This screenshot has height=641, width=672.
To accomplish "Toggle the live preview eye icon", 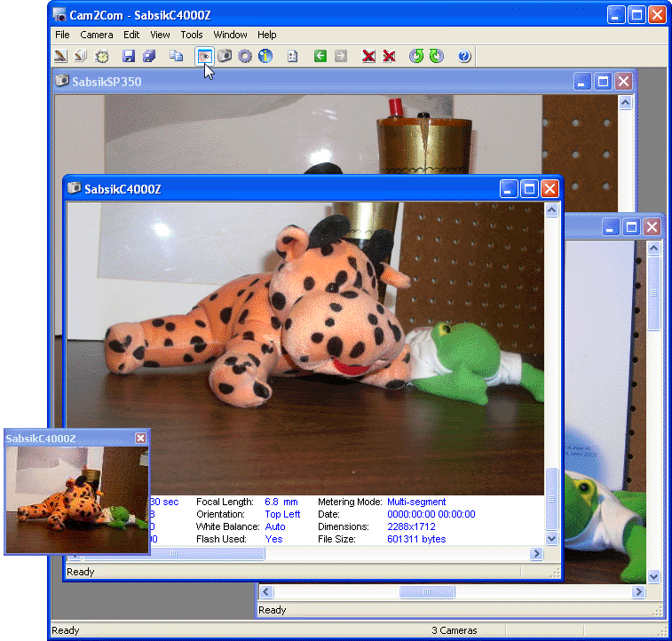I will click(205, 56).
